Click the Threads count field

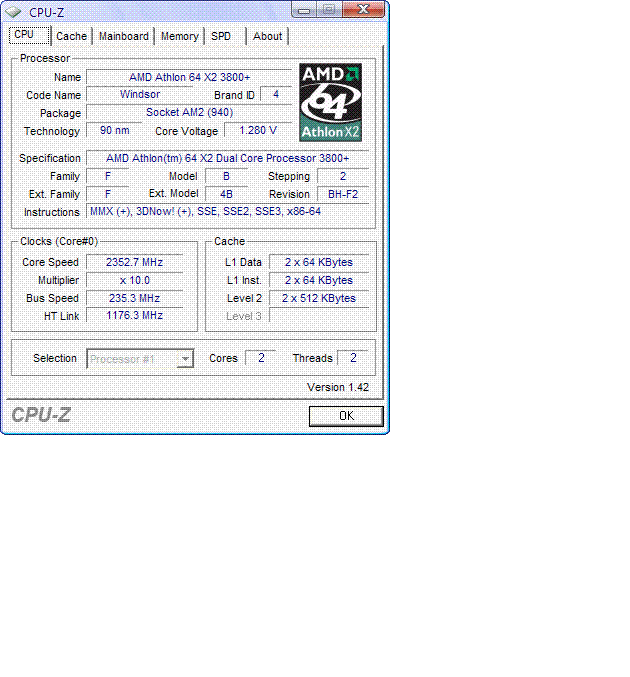353,358
